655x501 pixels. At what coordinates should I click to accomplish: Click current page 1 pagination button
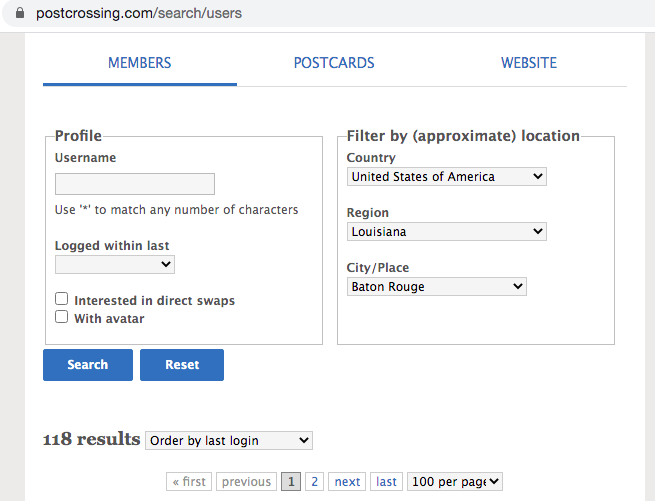pyautogui.click(x=291, y=481)
